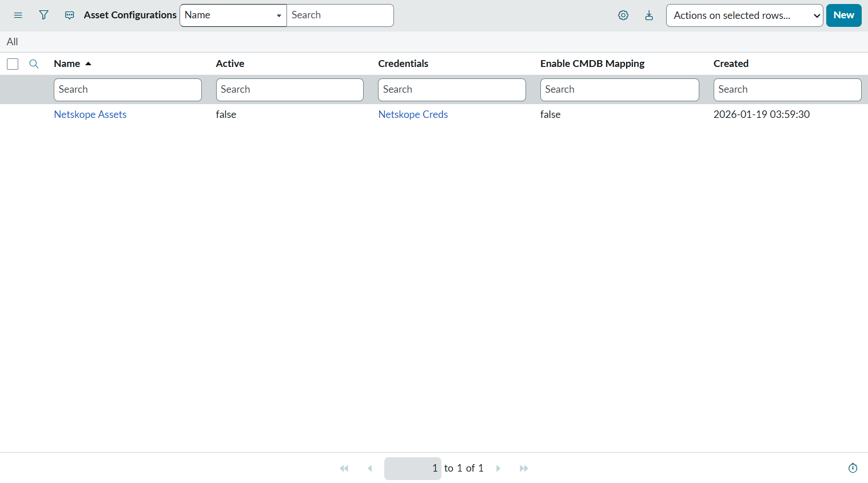Open the Netskope Assets record
Viewport: 868px width, 483px height.
coord(90,114)
